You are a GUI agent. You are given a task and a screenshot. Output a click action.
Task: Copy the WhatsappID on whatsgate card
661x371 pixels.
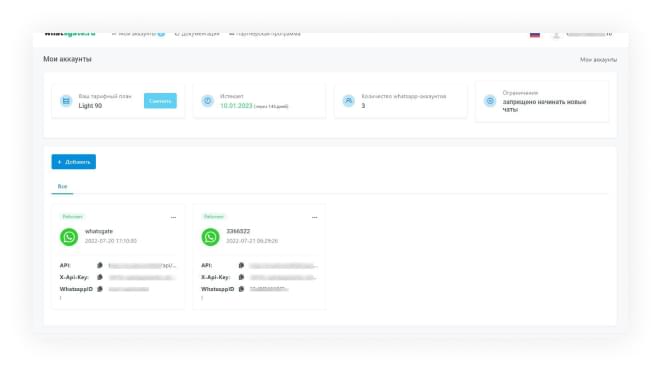pyautogui.click(x=100, y=289)
